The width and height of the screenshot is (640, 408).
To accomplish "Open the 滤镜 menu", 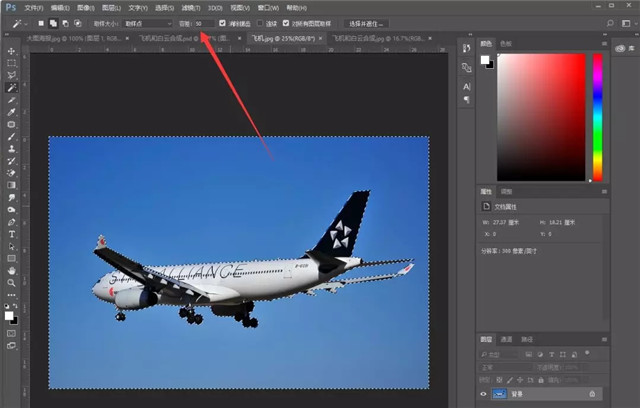I will click(x=189, y=7).
